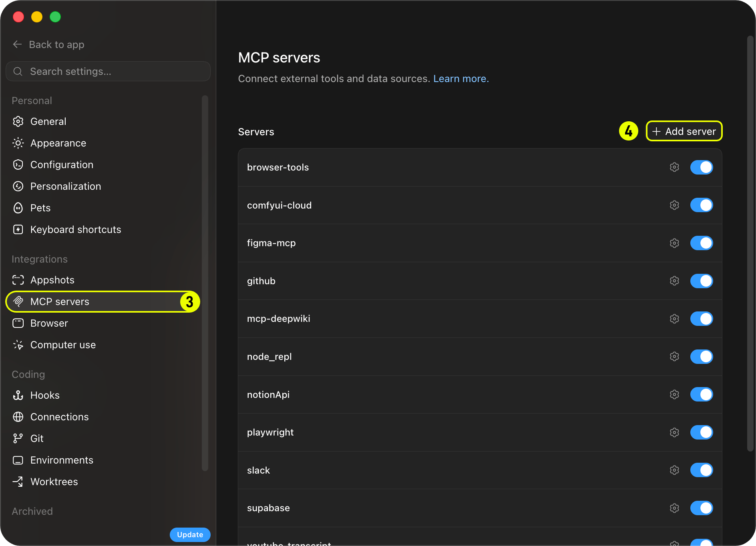The height and width of the screenshot is (546, 756).
Task: Click the Hooks anchor icon
Action: click(18, 395)
